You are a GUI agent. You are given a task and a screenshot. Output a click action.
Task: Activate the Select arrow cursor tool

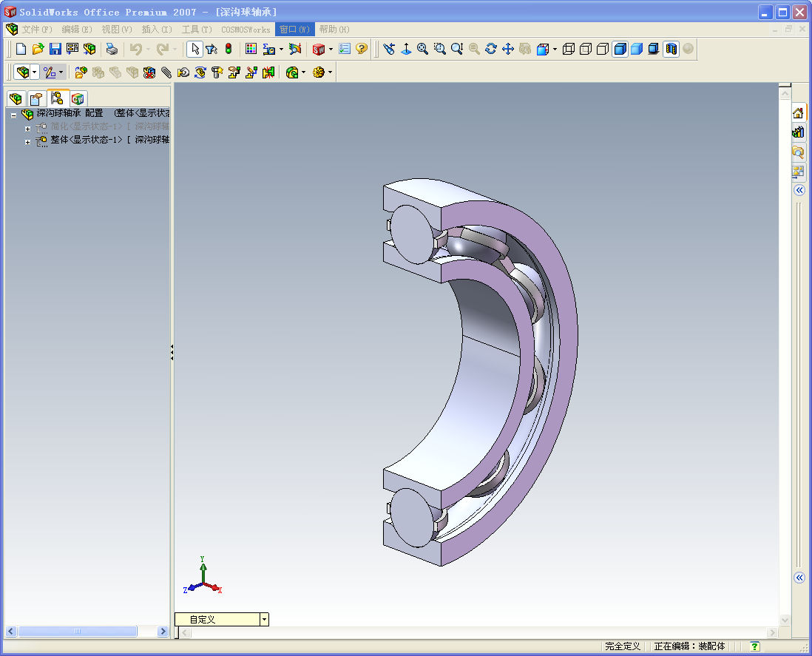click(x=194, y=50)
